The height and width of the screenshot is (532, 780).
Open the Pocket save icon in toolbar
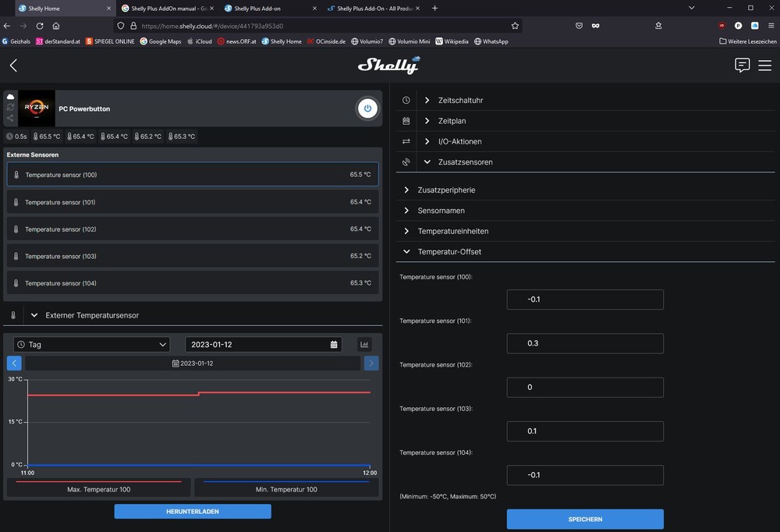[579, 26]
